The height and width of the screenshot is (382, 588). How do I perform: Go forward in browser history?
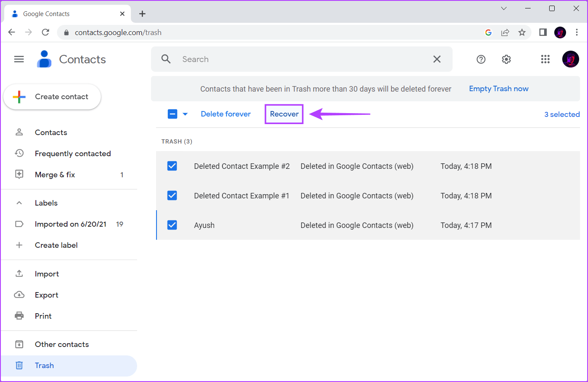coord(29,32)
